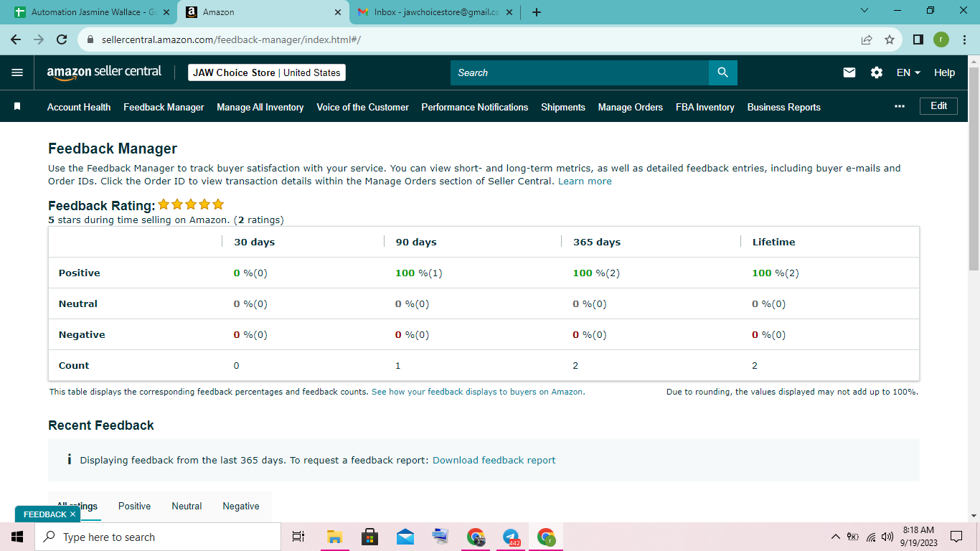Open the Chrome profile avatar

941,39
